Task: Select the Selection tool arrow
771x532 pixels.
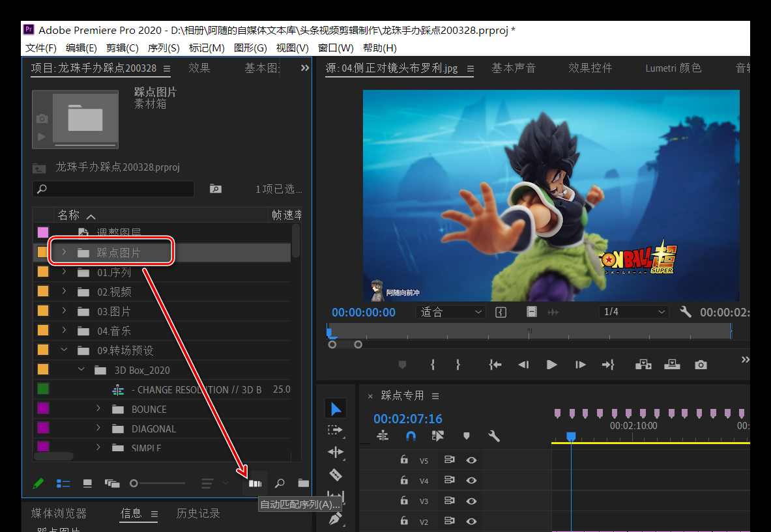Action: [x=336, y=409]
